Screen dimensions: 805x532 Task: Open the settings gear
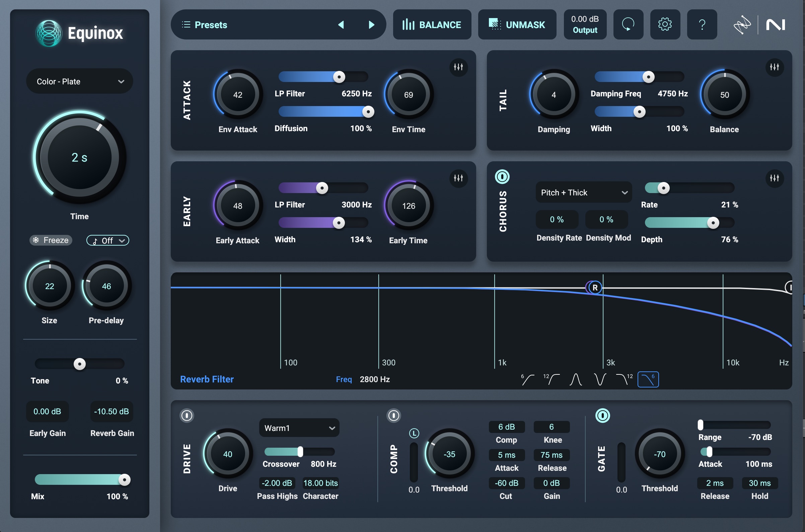(665, 24)
